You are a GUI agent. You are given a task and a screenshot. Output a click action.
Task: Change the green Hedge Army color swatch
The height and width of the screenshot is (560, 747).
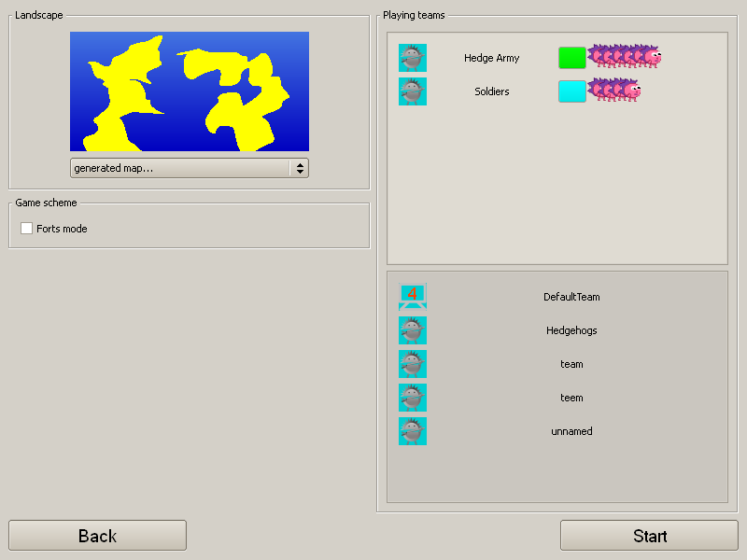click(x=571, y=58)
